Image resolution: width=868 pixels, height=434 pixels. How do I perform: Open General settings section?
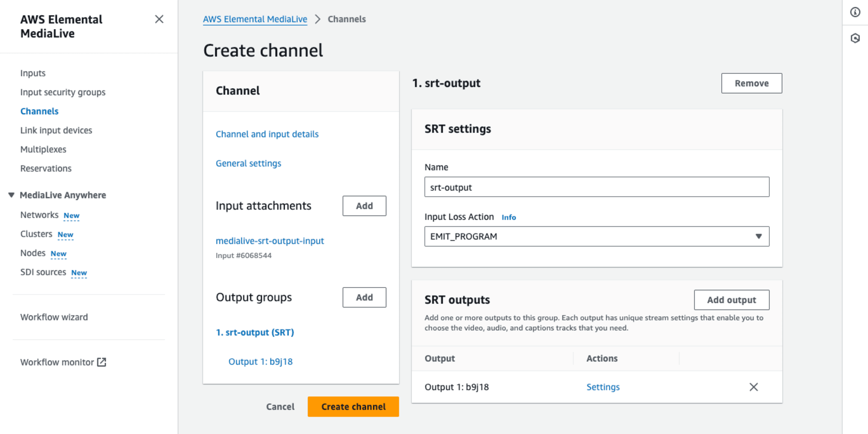(x=249, y=163)
